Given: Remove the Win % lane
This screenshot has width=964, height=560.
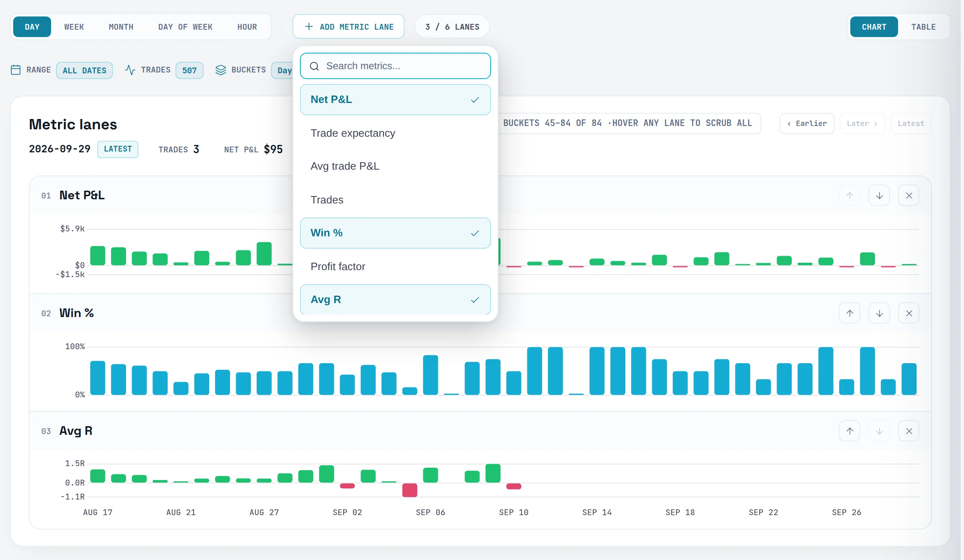Looking at the screenshot, I should click(x=909, y=313).
